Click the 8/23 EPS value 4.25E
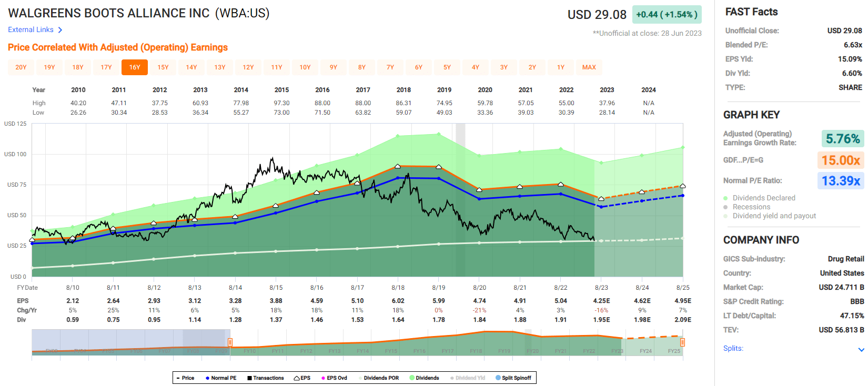Image resolution: width=868 pixels, height=386 pixels. (601, 301)
